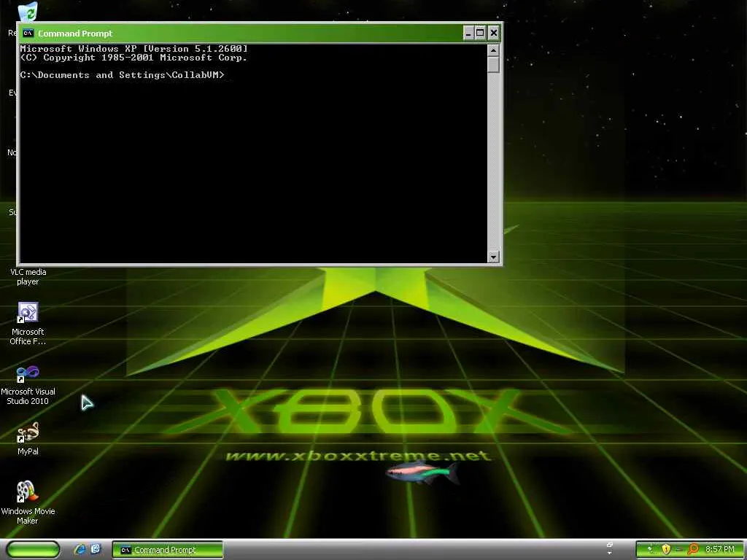
Task: Select the Command Prompt taskbar button
Action: coord(167,550)
